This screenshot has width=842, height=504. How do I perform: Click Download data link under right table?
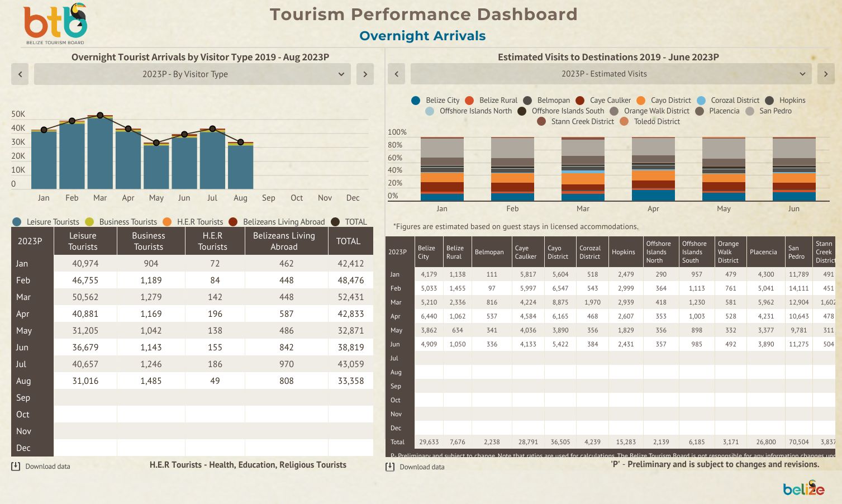(422, 467)
